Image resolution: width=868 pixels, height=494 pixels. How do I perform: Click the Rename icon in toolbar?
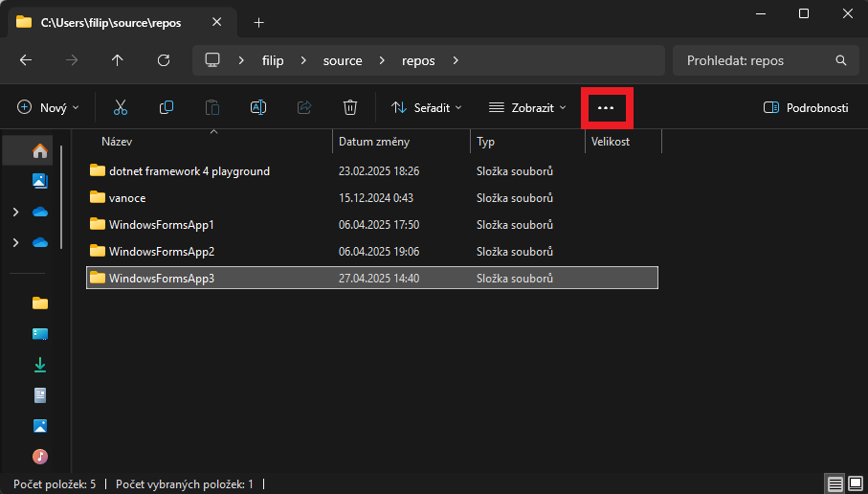click(258, 108)
